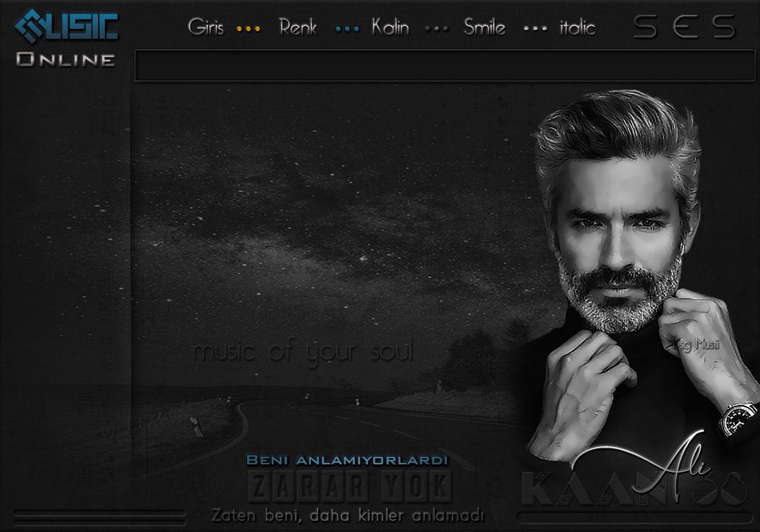This screenshot has height=532, width=760.
Task: Click the 'music of your soul' slogan
Action: click(x=303, y=350)
